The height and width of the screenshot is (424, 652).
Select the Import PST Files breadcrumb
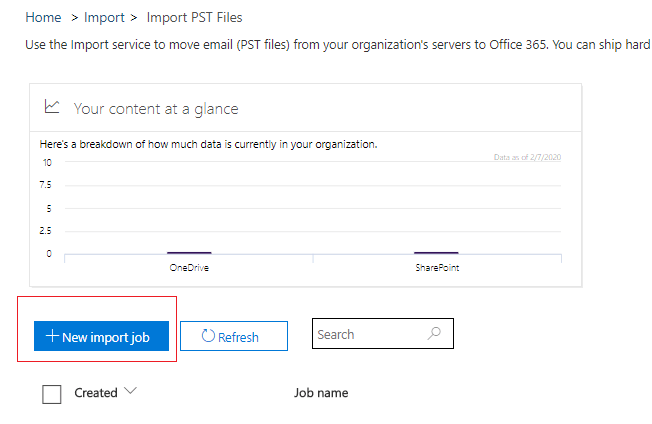[194, 17]
